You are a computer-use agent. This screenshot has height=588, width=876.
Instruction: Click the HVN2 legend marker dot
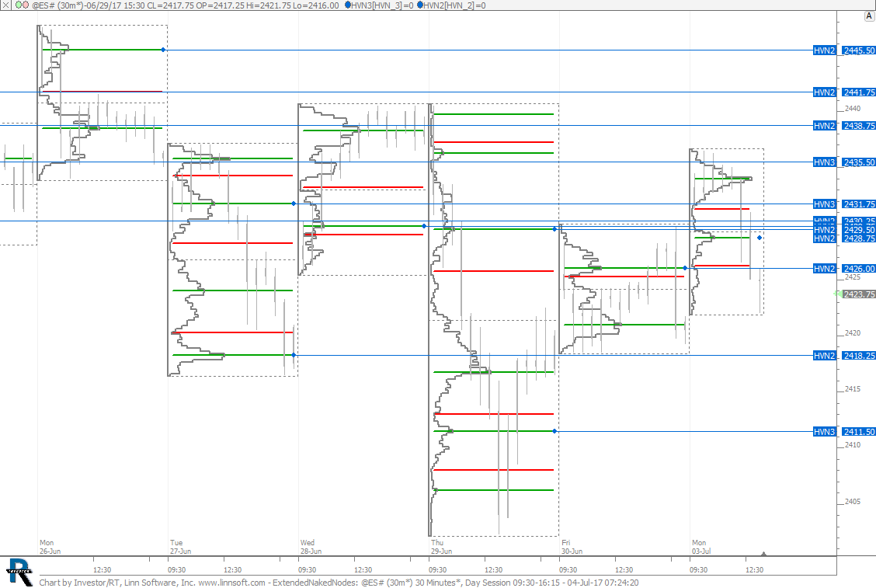coord(420,5)
